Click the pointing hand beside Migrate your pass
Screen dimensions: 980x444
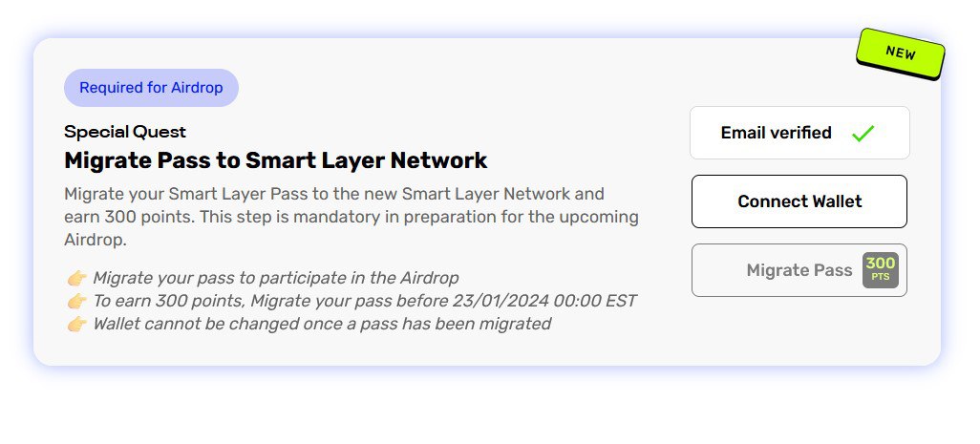click(x=76, y=278)
